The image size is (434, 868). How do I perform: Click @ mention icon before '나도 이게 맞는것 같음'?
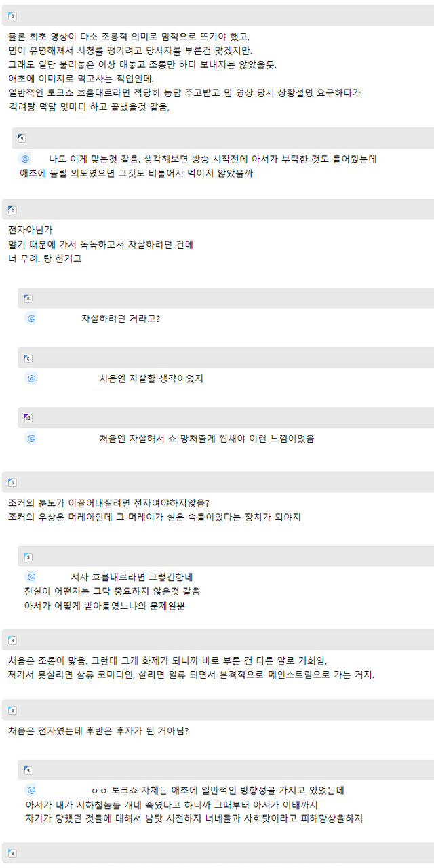pyautogui.click(x=25, y=159)
